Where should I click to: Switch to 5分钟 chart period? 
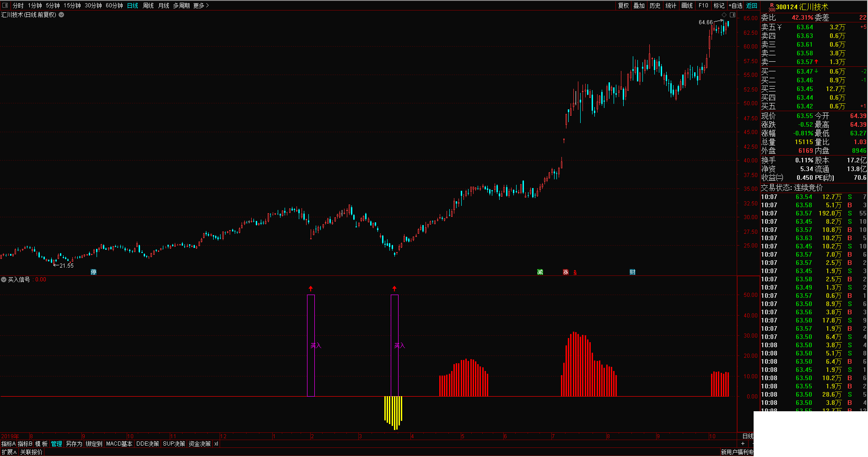coord(53,5)
